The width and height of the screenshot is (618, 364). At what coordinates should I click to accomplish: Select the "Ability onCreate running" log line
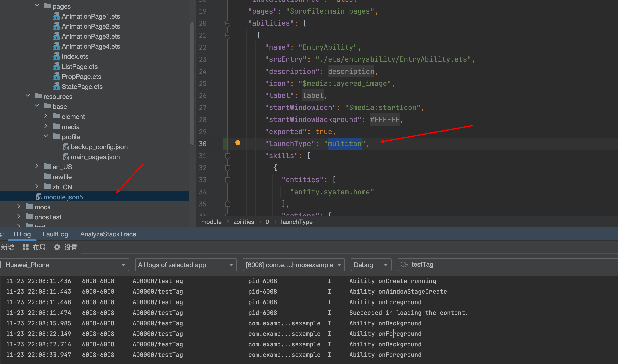pyautogui.click(x=393, y=281)
